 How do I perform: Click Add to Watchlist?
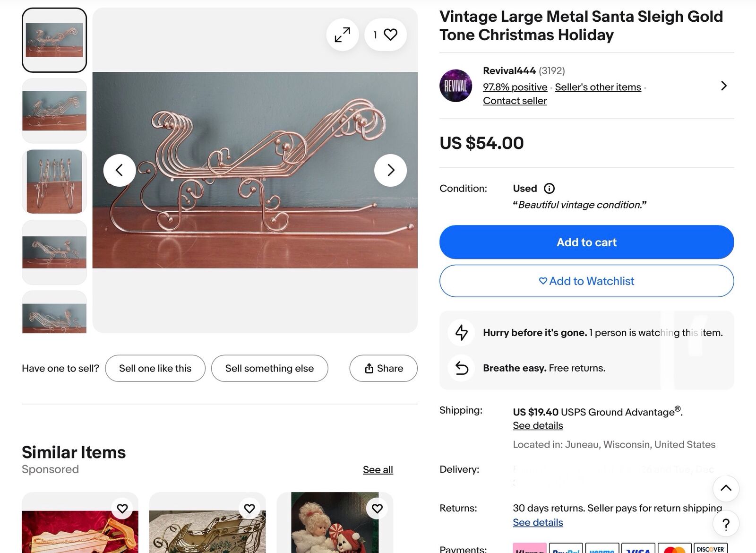point(586,281)
